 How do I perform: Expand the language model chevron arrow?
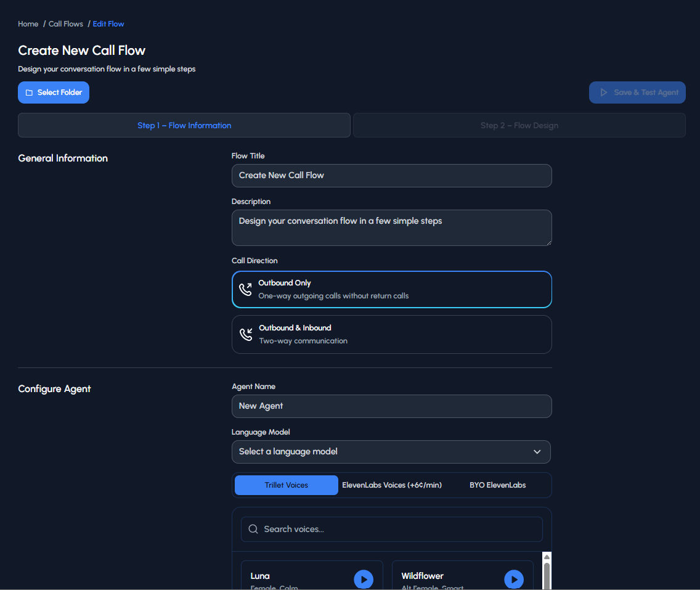coord(535,452)
